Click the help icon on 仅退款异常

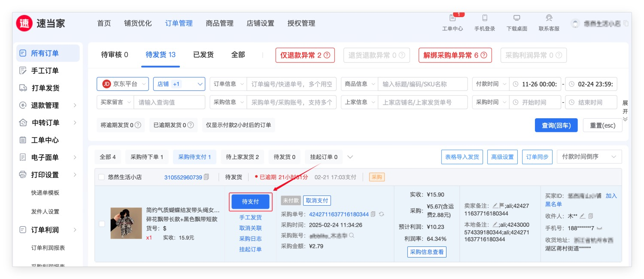click(x=327, y=55)
